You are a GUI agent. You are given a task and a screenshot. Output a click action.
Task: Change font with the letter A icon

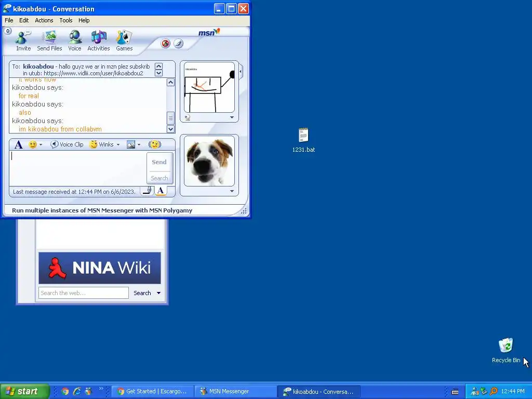[x=19, y=144]
